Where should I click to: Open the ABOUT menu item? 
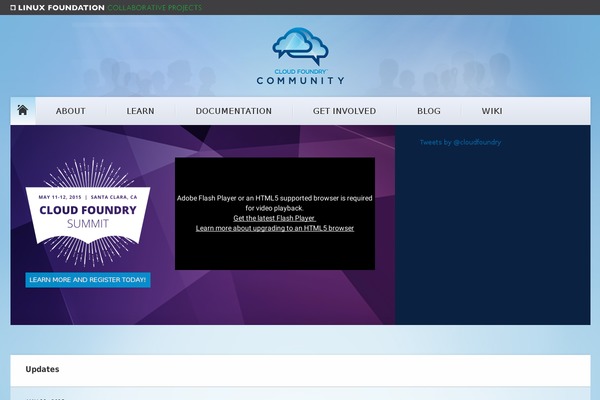click(x=70, y=111)
